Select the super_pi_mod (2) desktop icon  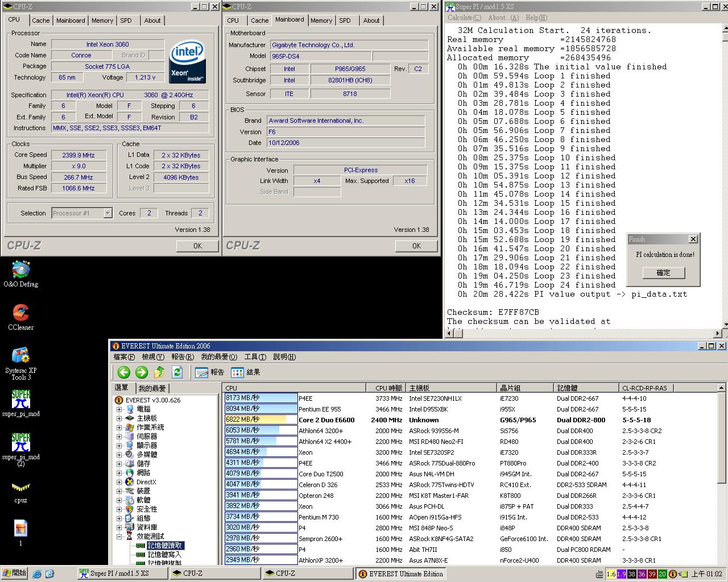pyautogui.click(x=21, y=450)
